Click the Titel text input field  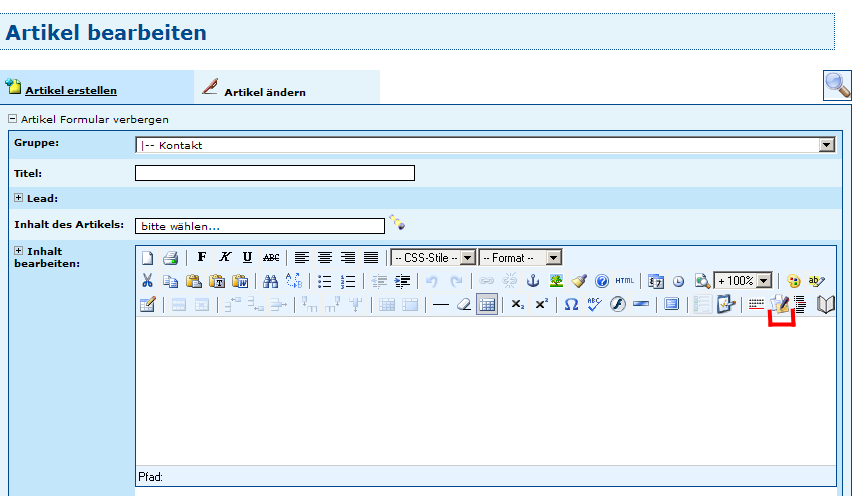tap(274, 173)
